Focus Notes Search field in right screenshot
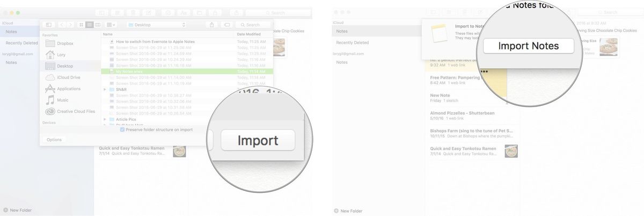This screenshot has height=216, width=644. tap(609, 12)
